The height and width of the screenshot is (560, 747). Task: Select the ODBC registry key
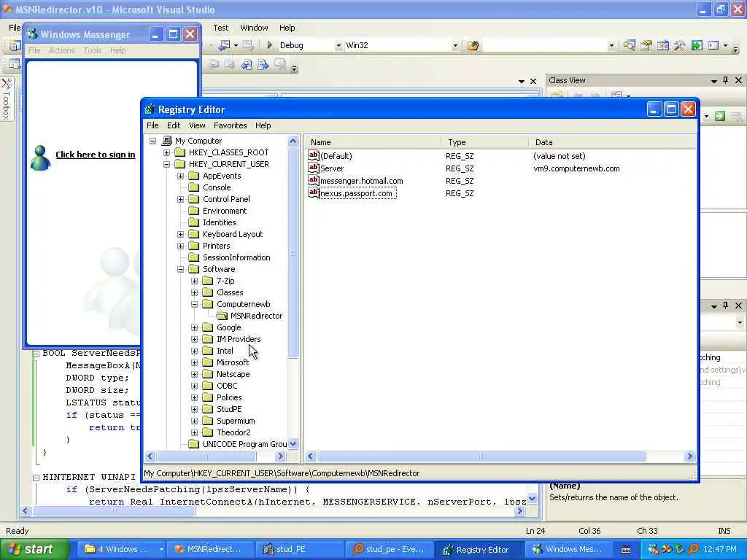tap(227, 386)
